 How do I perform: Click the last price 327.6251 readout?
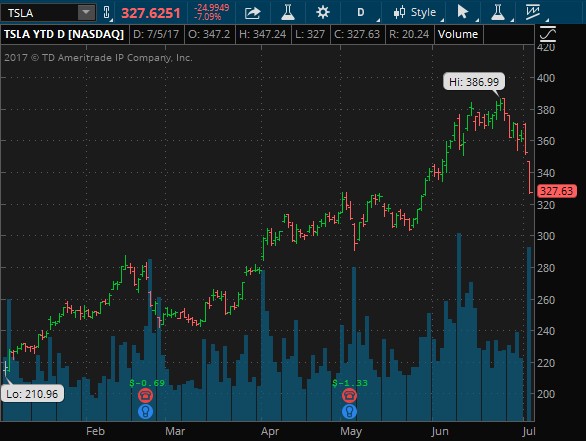pos(151,13)
